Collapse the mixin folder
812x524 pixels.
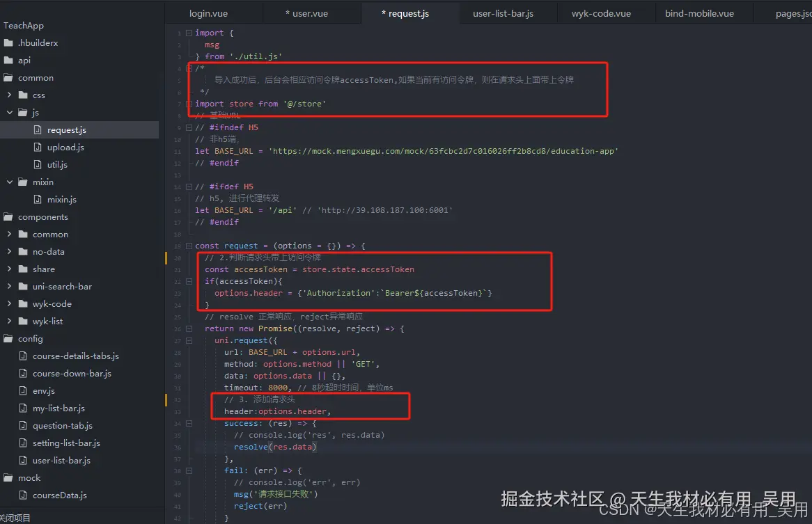pos(8,182)
